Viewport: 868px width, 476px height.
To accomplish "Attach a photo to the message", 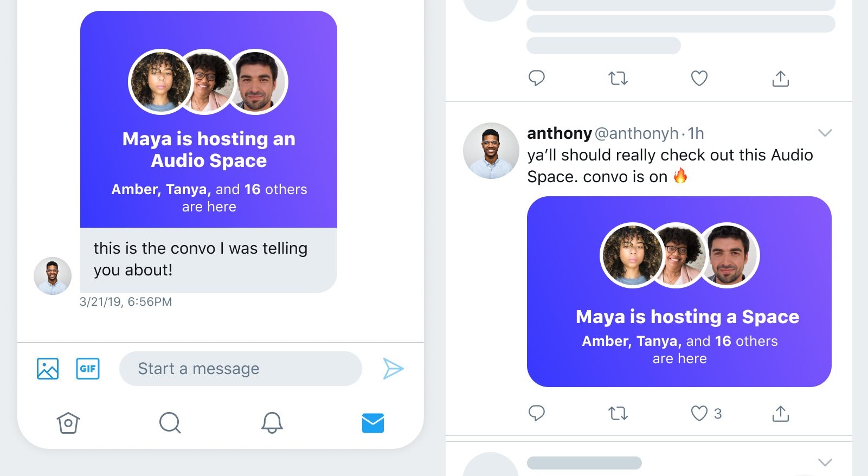I will [48, 369].
